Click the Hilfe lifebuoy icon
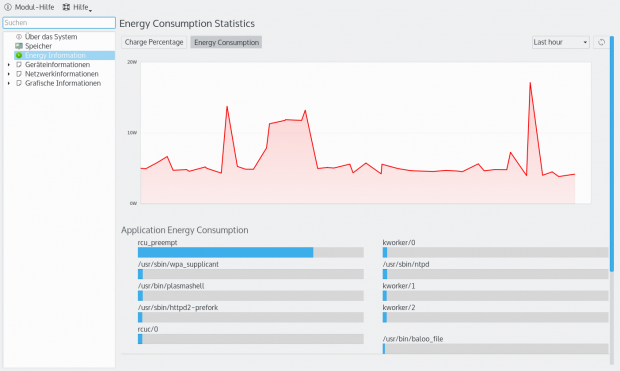620x371 pixels. (x=66, y=7)
